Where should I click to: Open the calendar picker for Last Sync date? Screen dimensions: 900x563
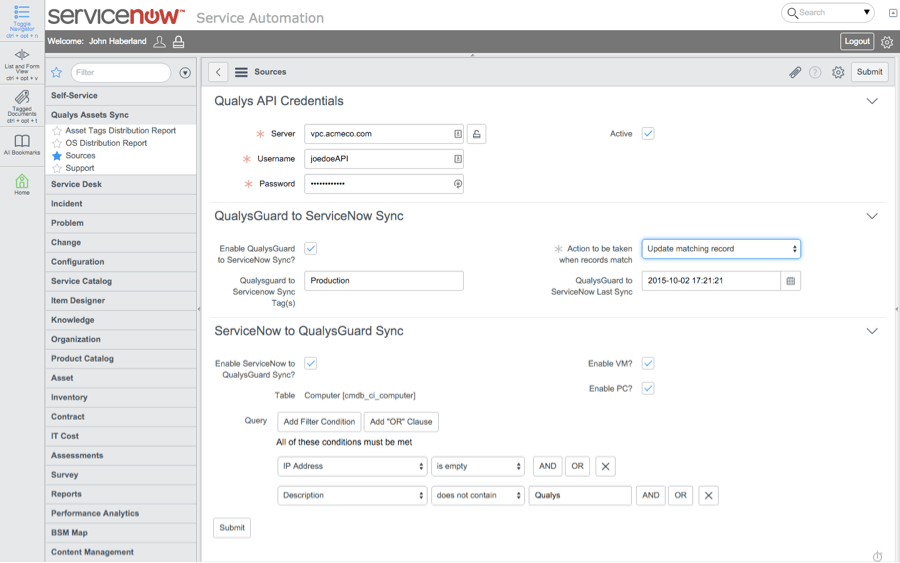click(x=790, y=281)
